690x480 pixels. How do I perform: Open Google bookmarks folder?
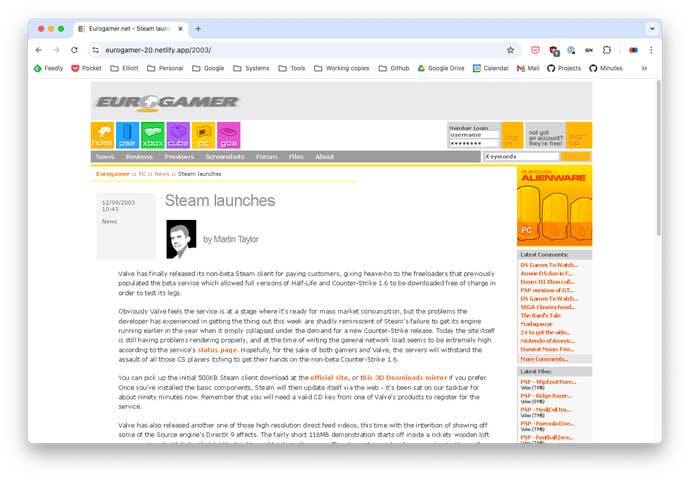pos(208,68)
